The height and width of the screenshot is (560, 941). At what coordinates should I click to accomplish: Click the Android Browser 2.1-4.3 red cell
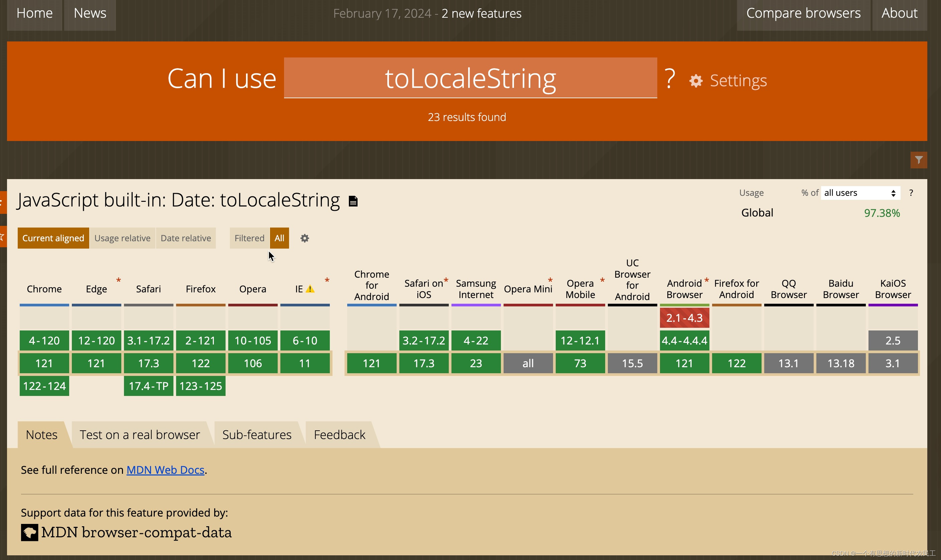point(684,317)
